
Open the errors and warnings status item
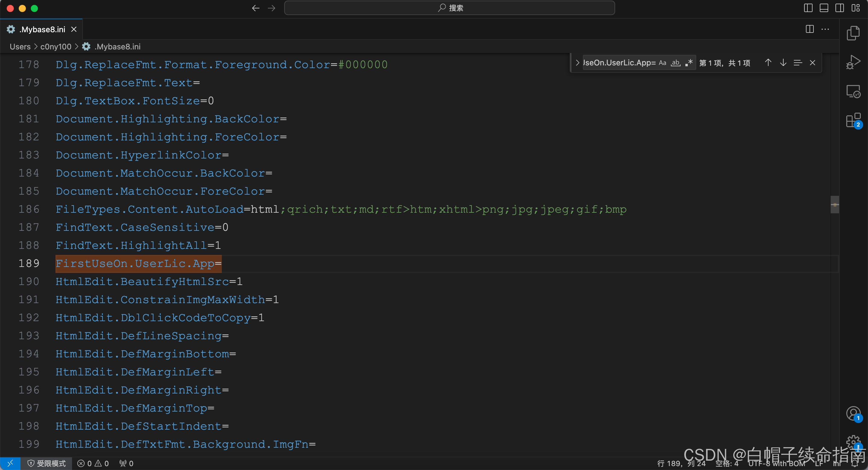pos(93,463)
